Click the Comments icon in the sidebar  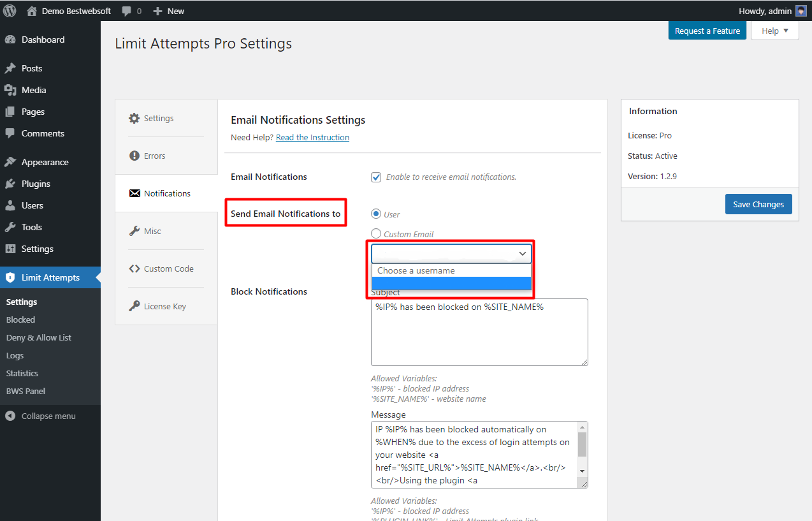coord(10,133)
